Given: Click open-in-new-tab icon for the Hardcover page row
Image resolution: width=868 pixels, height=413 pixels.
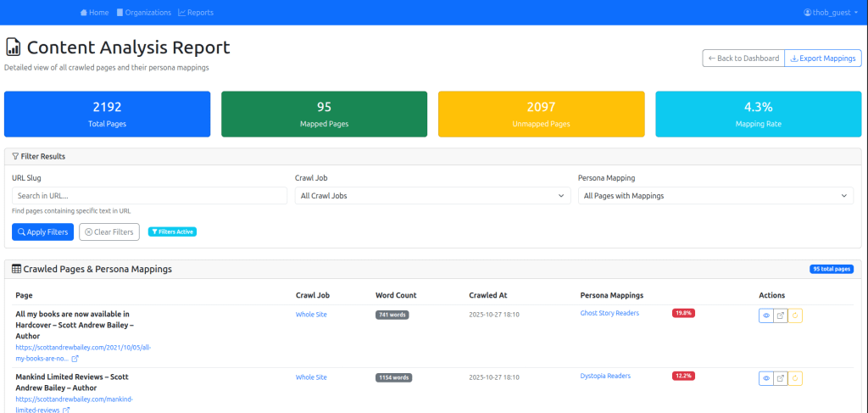Looking at the screenshot, I should [x=781, y=315].
